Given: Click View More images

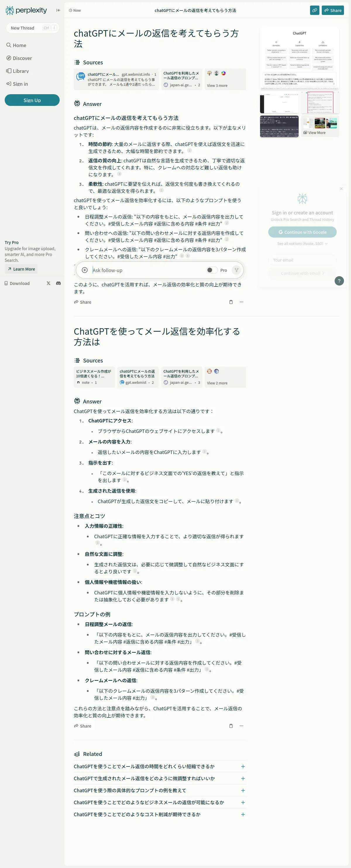Looking at the screenshot, I should (x=320, y=126).
